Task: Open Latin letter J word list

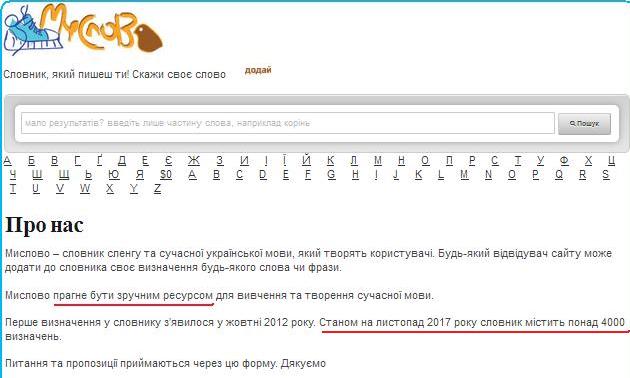Action: coord(396,175)
